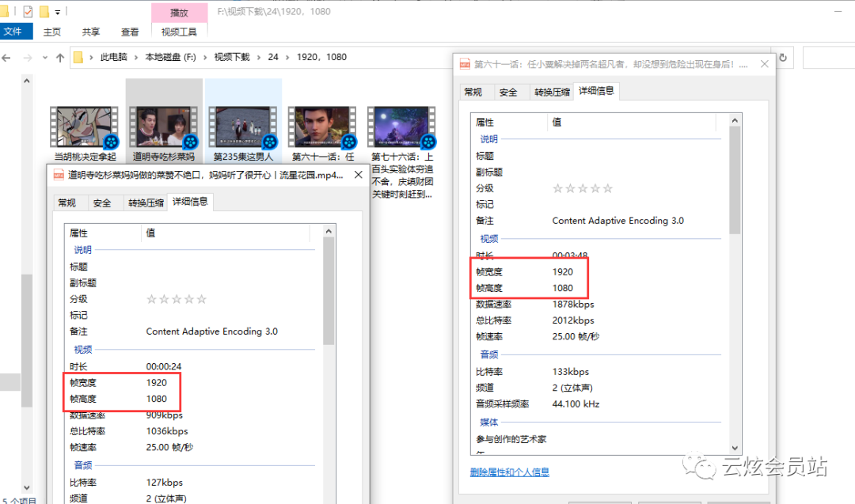Select the 备注 Content Adaptive Encoding value in 道明寺 dialog
The width and height of the screenshot is (855, 504).
[211, 332]
